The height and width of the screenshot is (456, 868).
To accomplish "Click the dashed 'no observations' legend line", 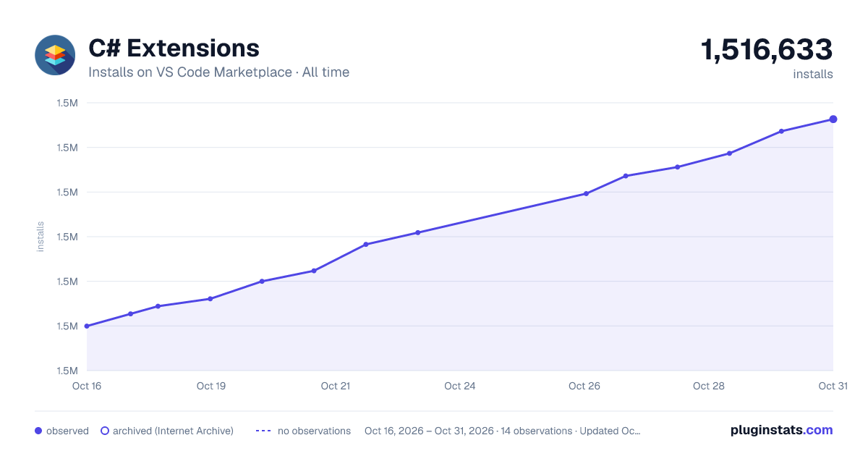I will [263, 431].
